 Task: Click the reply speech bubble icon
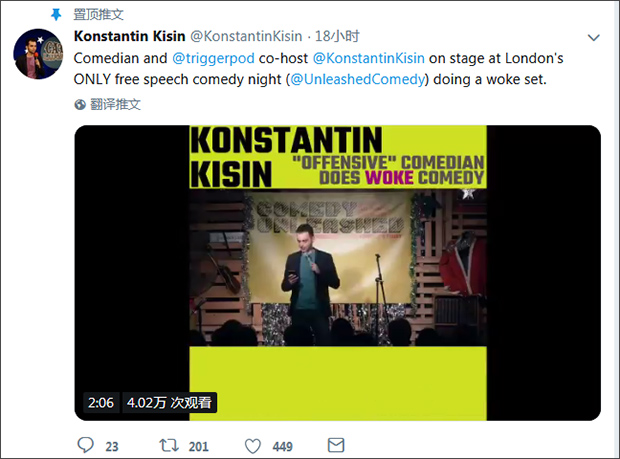click(86, 446)
